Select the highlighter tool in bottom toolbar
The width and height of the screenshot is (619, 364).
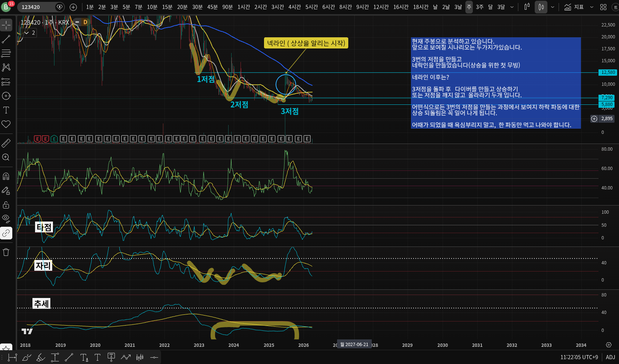[x=41, y=357]
